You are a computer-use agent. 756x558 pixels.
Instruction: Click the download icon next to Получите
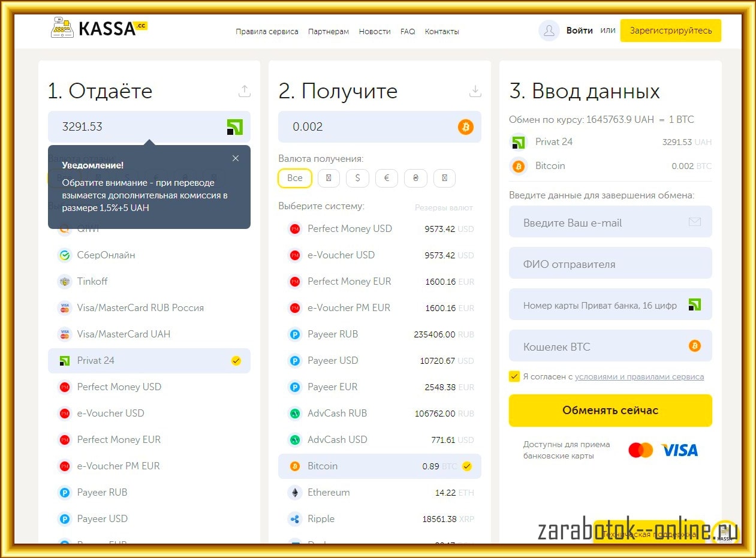click(x=475, y=91)
